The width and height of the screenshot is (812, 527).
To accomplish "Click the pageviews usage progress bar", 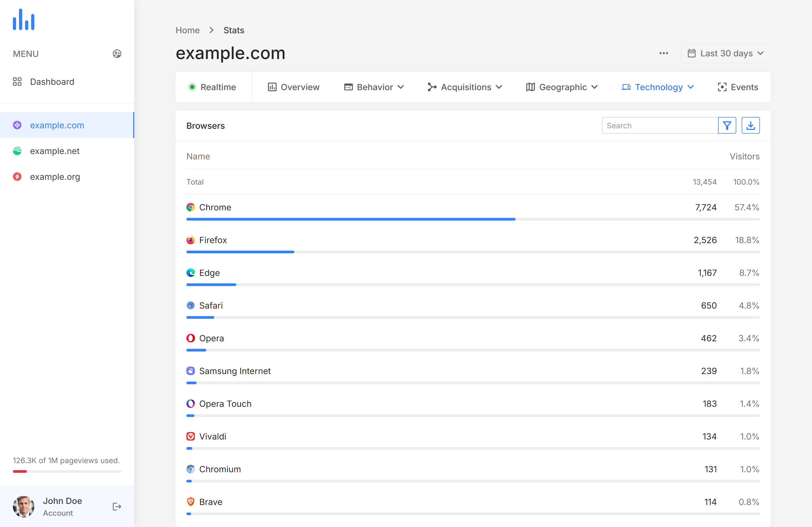I will [67, 471].
